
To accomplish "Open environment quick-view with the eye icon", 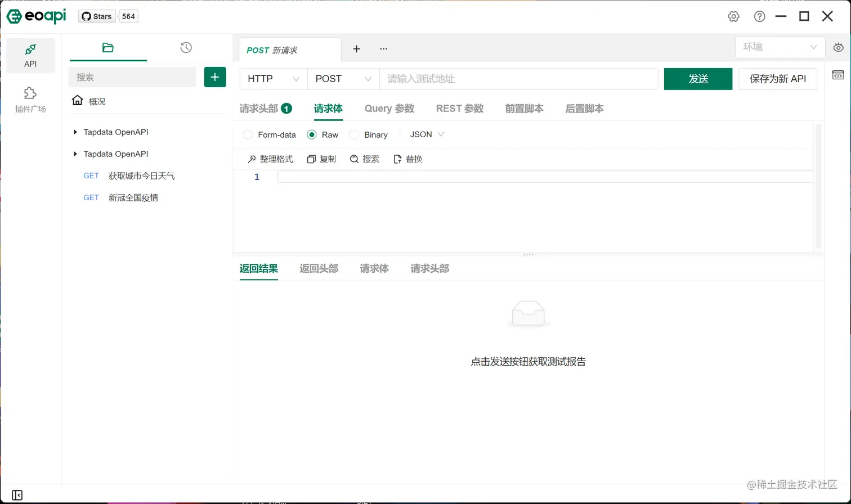I will point(839,47).
